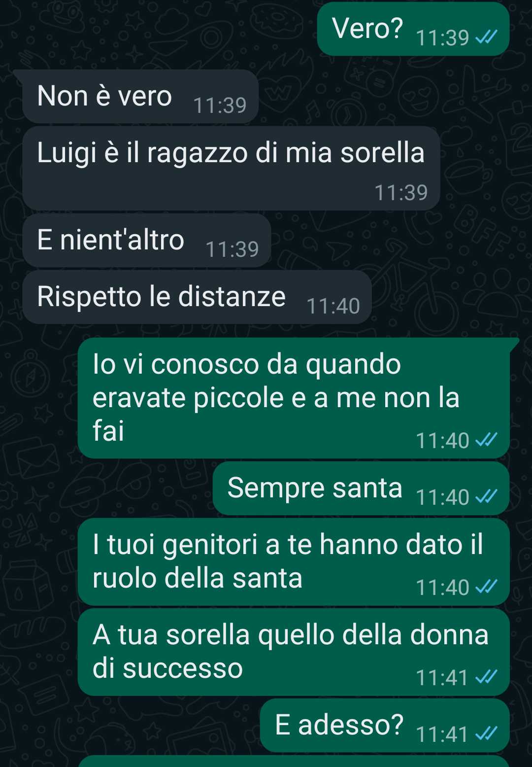This screenshot has height=767, width=532.
Task: Tap the 'Luigi è il ragazzo di mia sorella' message
Action: point(231,168)
